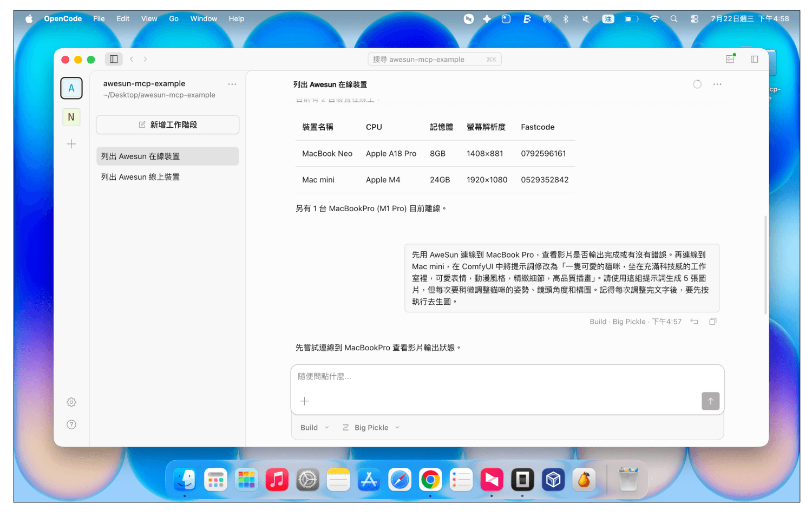Open the Big Pickle model dropdown
Screen dimensions: 812x516
click(371, 428)
